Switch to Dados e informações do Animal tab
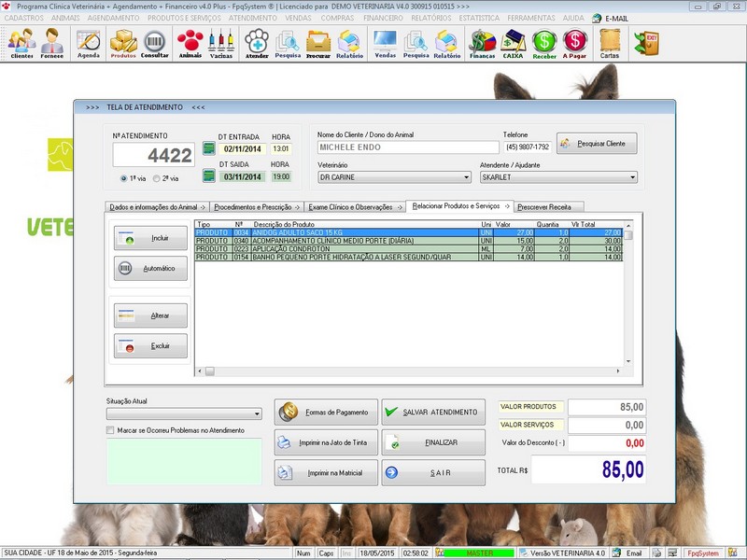Viewport: 747px width, 560px height. [x=157, y=207]
